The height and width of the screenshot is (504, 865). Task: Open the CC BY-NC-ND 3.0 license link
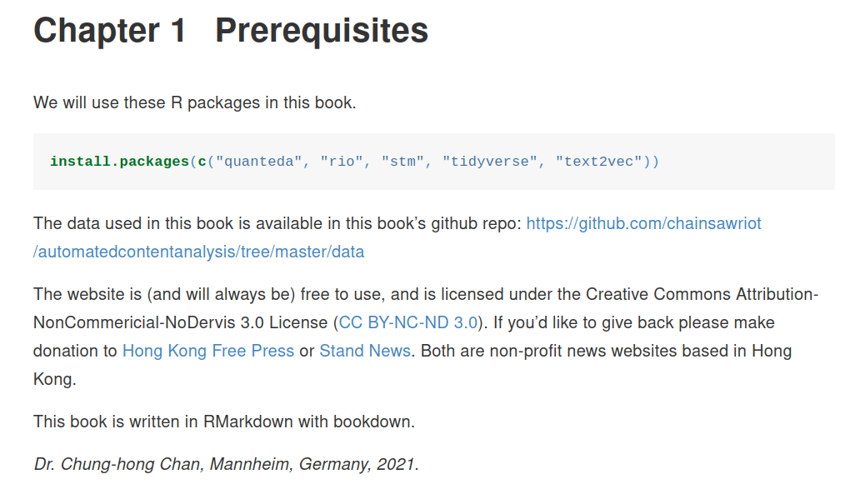click(x=407, y=322)
